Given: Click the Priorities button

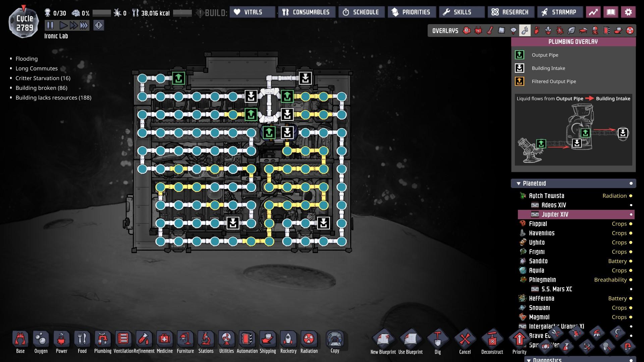Looking at the screenshot, I should 412,12.
